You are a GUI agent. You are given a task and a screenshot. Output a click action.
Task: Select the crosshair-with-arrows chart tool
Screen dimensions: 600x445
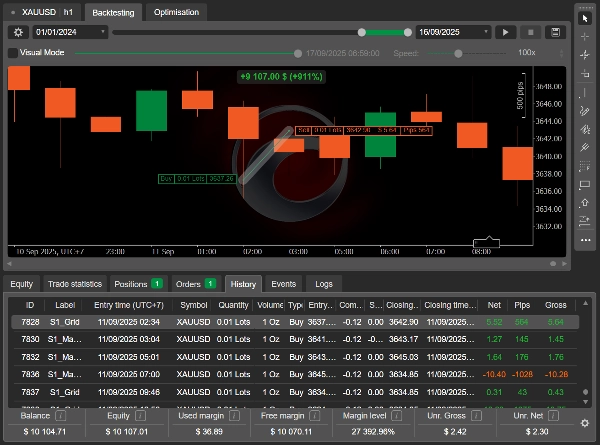[x=585, y=55]
